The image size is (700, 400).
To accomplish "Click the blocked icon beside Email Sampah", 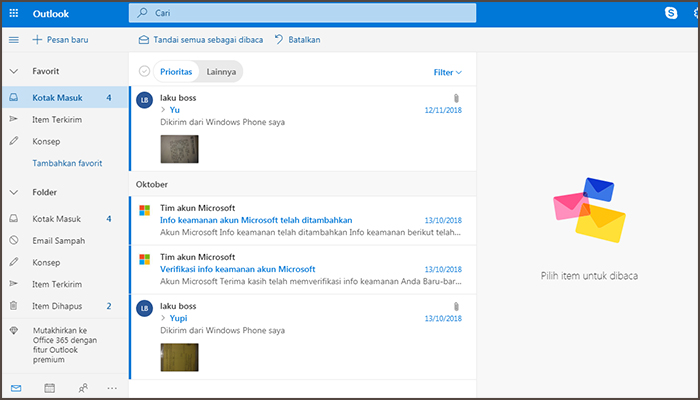I will (14, 240).
